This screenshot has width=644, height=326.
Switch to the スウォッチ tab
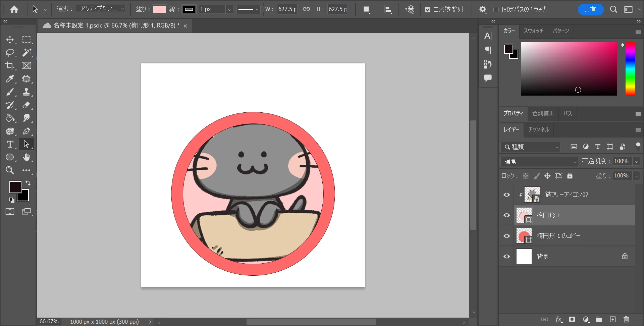[533, 31]
